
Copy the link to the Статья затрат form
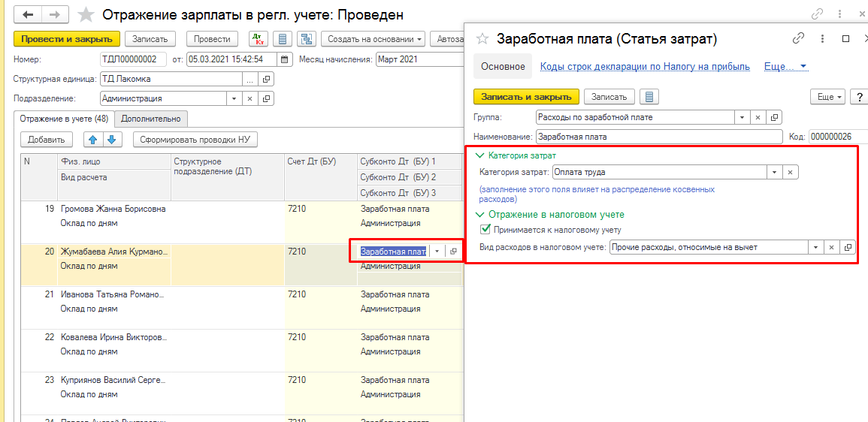[x=798, y=38]
